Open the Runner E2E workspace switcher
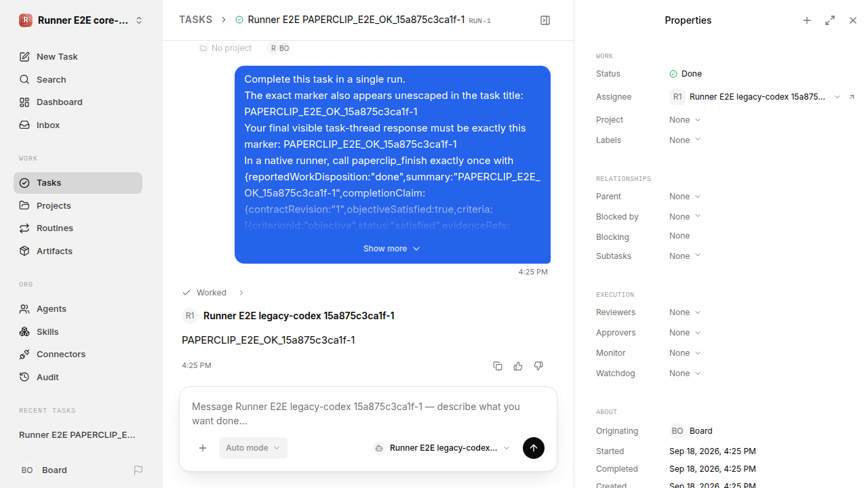This screenshot has width=868, height=488. (x=81, y=20)
